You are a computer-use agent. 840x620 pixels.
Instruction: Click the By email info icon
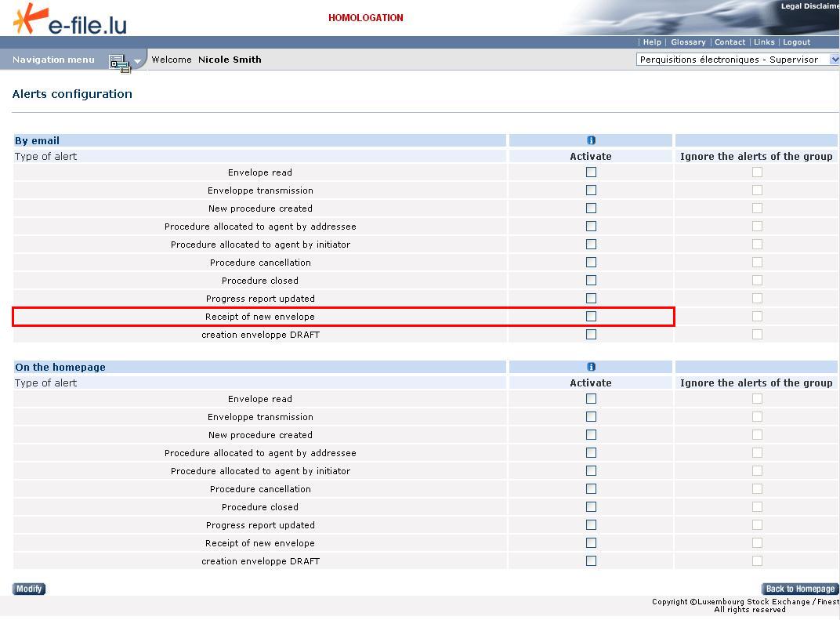[x=591, y=140]
